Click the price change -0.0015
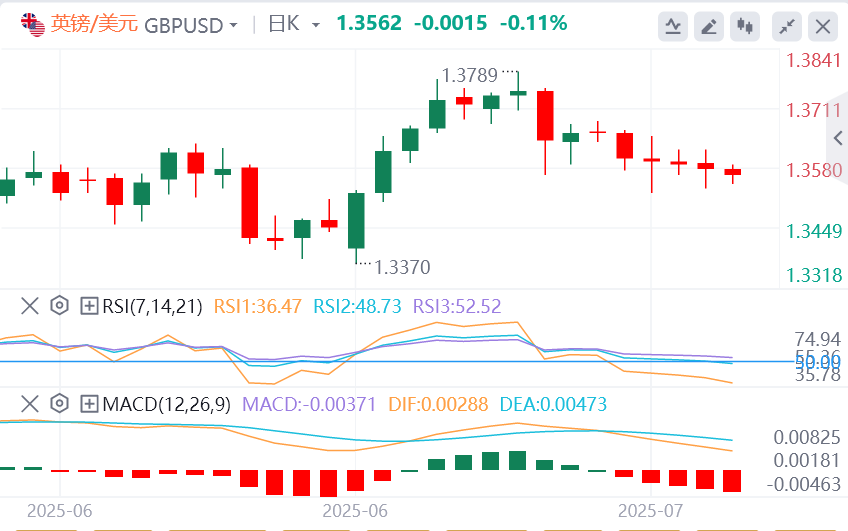Viewport: 848px width, 531px height. tap(450, 23)
